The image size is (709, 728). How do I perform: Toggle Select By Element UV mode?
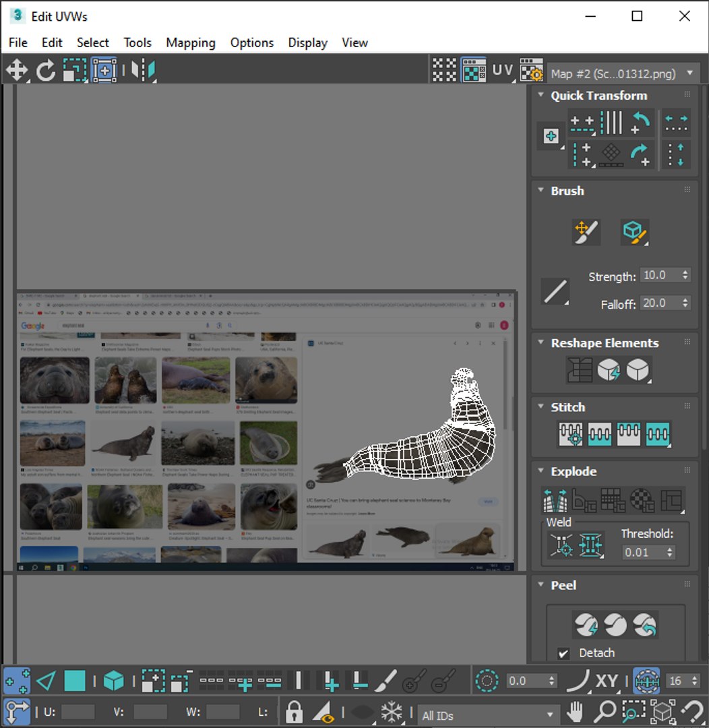pos(113,681)
